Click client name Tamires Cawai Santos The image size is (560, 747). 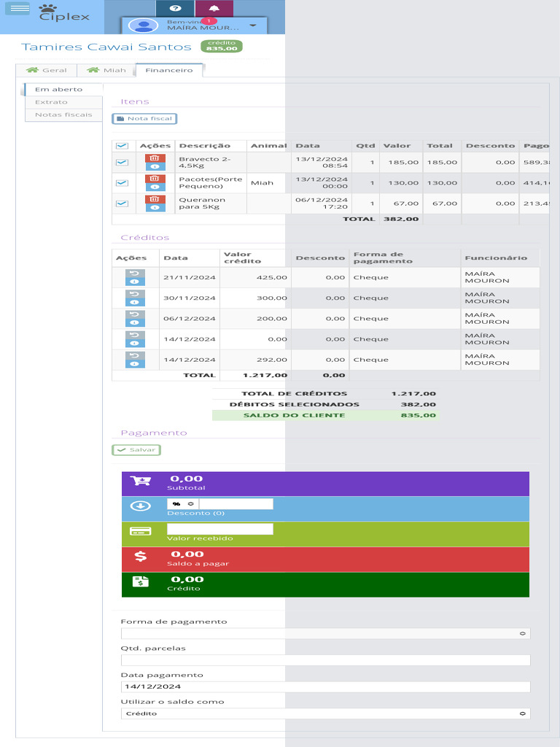106,47
